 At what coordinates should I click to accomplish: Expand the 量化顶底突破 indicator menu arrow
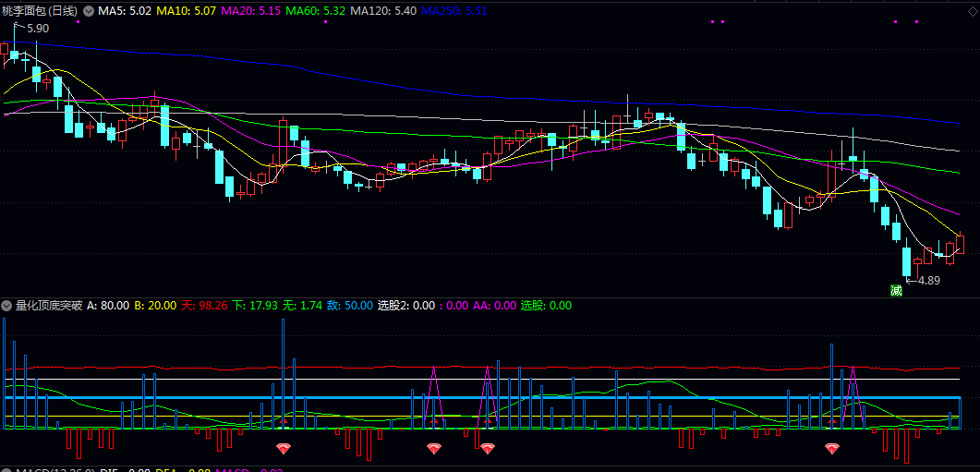[x=6, y=306]
